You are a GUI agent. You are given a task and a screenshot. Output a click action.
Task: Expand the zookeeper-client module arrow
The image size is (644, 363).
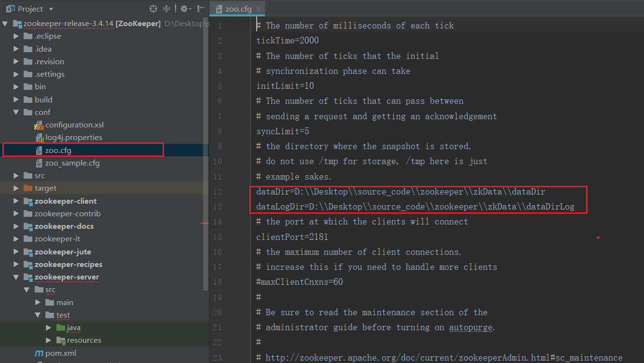click(16, 201)
